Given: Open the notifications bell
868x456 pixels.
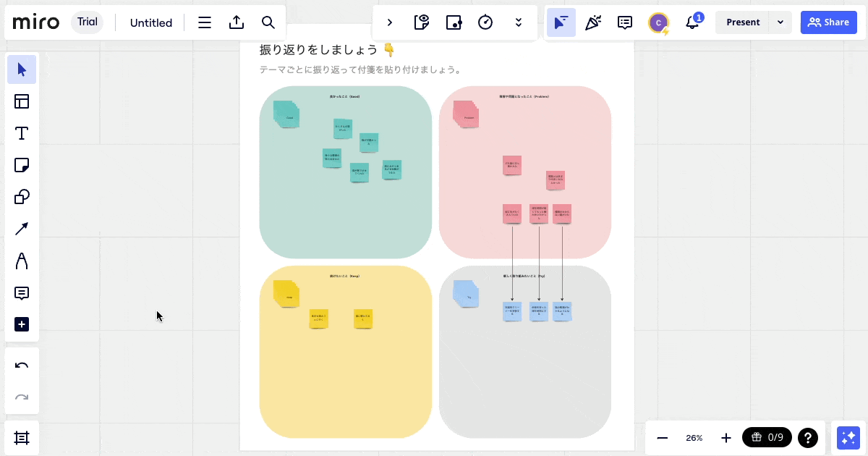Looking at the screenshot, I should (x=692, y=22).
